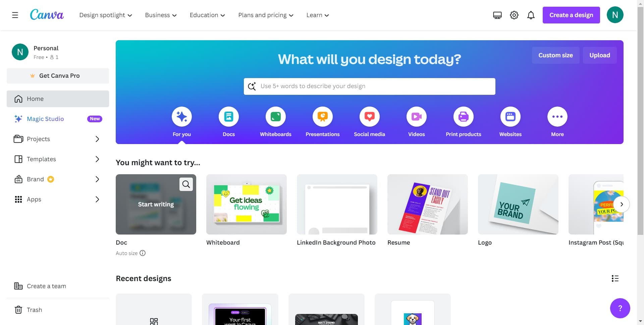Open the settings gear

[x=514, y=15]
